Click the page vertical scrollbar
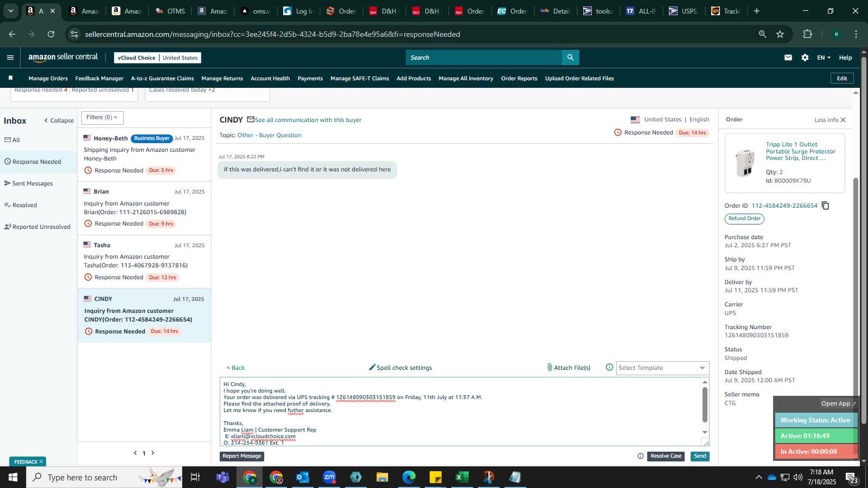 pyautogui.click(x=864, y=241)
